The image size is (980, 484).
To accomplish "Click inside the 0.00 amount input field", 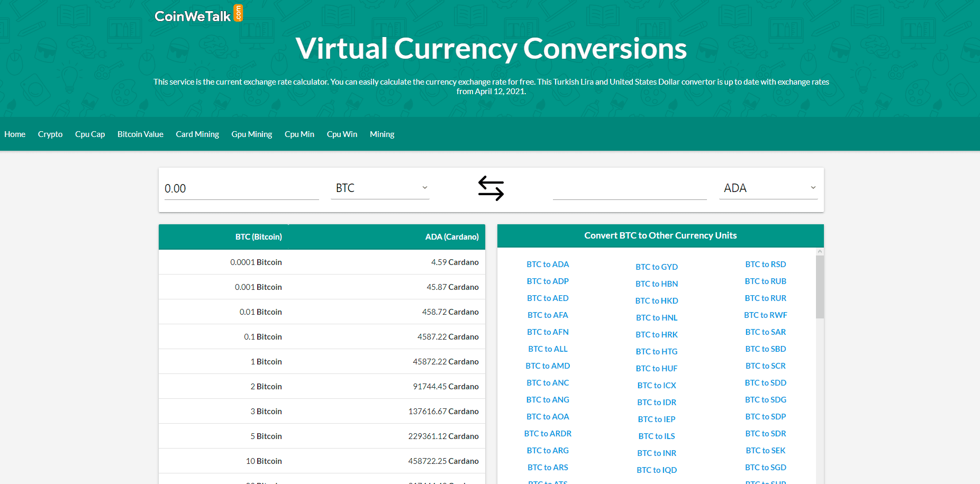I will click(241, 188).
